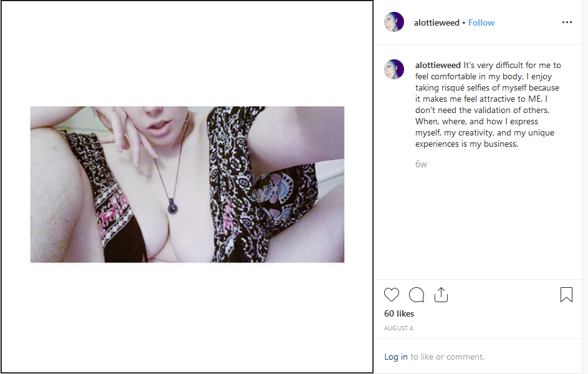
Task: Open the avatar beside the caption
Action: pyautogui.click(x=394, y=69)
